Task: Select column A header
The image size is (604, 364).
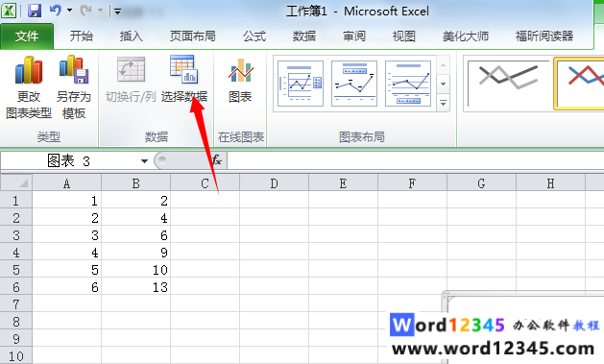Action: [x=66, y=183]
